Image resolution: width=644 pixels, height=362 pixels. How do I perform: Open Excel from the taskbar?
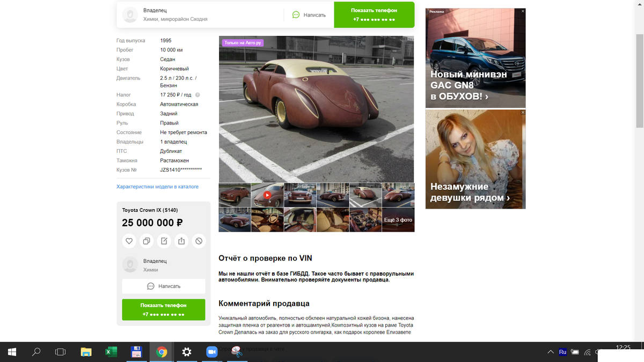tap(111, 352)
